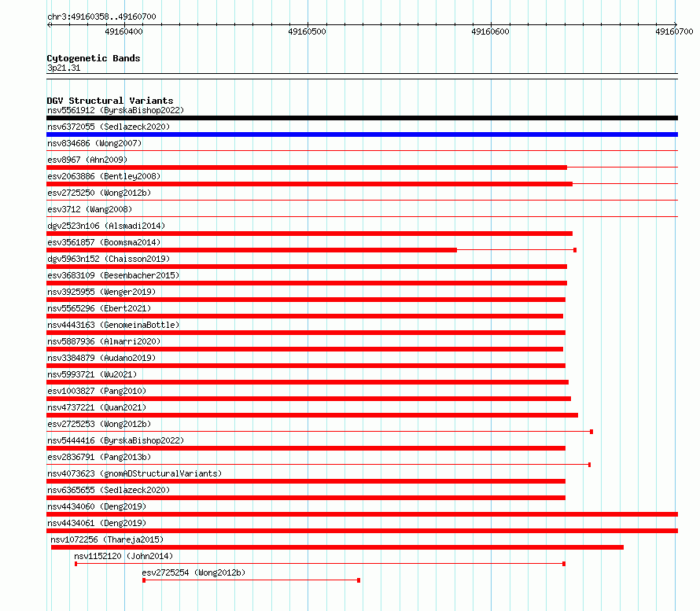
Task: Click nsv3925955 (Wenger2019) label
Action: tap(101, 292)
